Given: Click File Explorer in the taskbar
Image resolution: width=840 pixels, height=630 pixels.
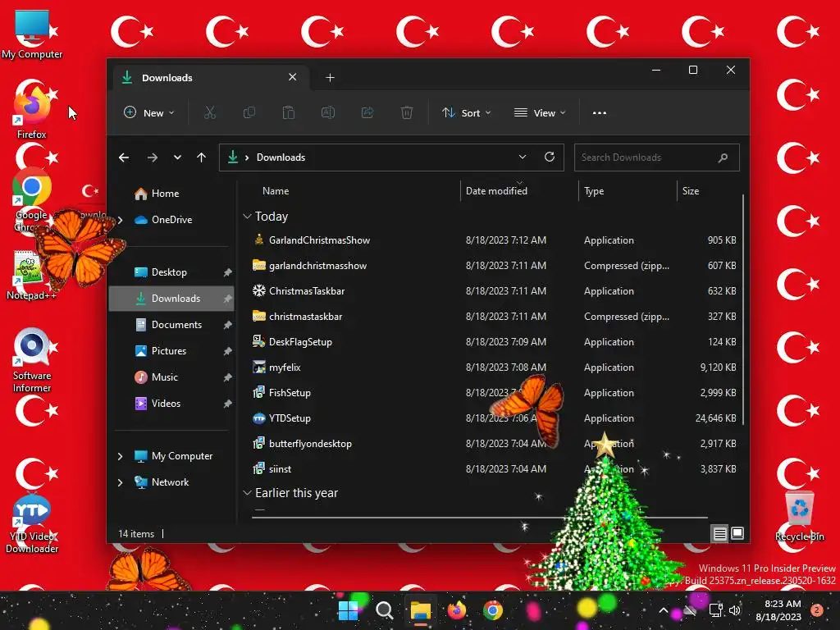Looking at the screenshot, I should (421, 610).
